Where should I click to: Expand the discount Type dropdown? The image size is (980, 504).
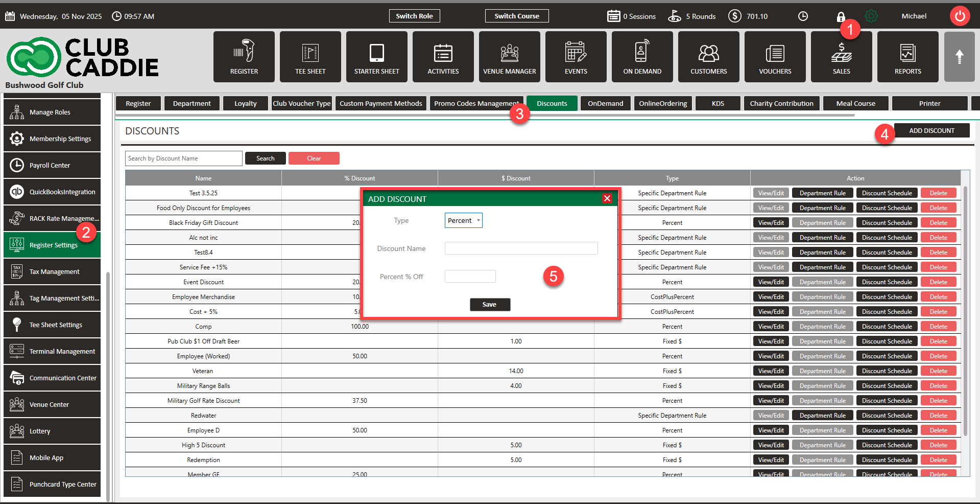(x=463, y=220)
